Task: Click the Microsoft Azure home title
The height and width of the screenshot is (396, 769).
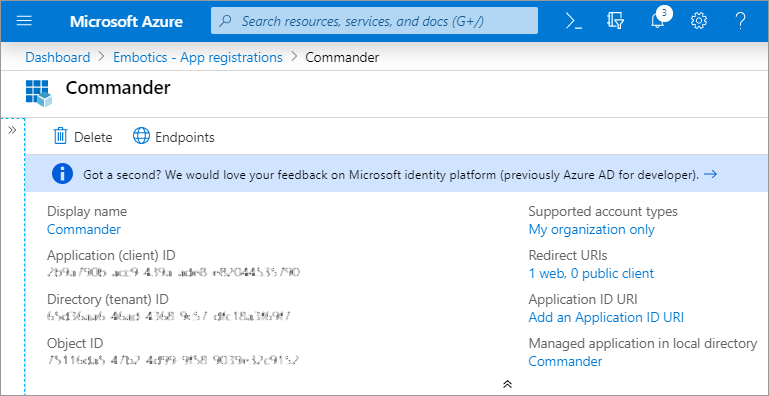Action: [126, 22]
